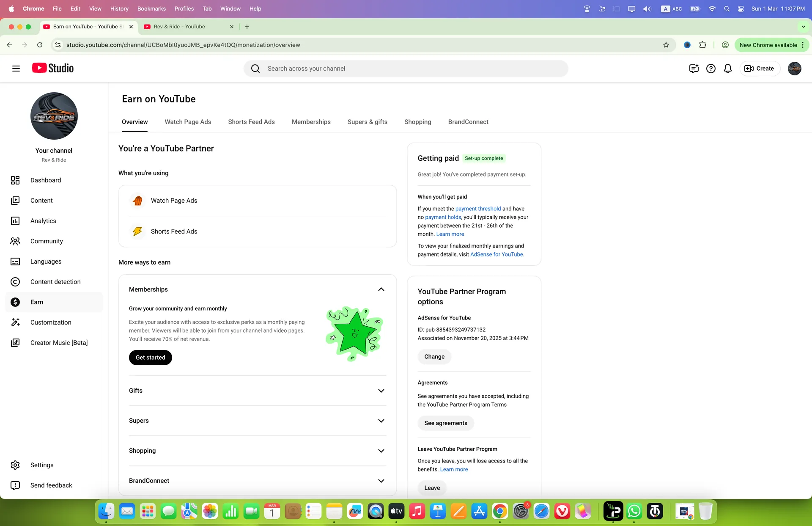The image size is (812, 526).
Task: Open the notifications bell icon
Action: click(x=728, y=69)
